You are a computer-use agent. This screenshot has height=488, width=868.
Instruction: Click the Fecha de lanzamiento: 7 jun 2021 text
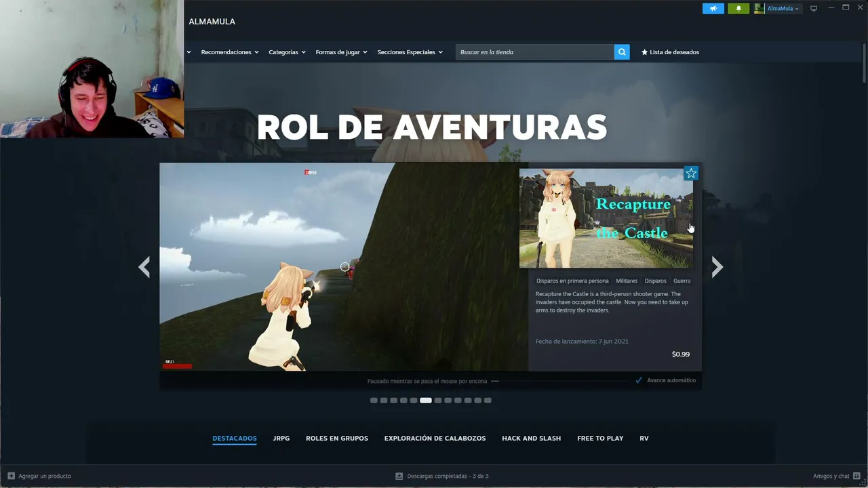pyautogui.click(x=582, y=341)
